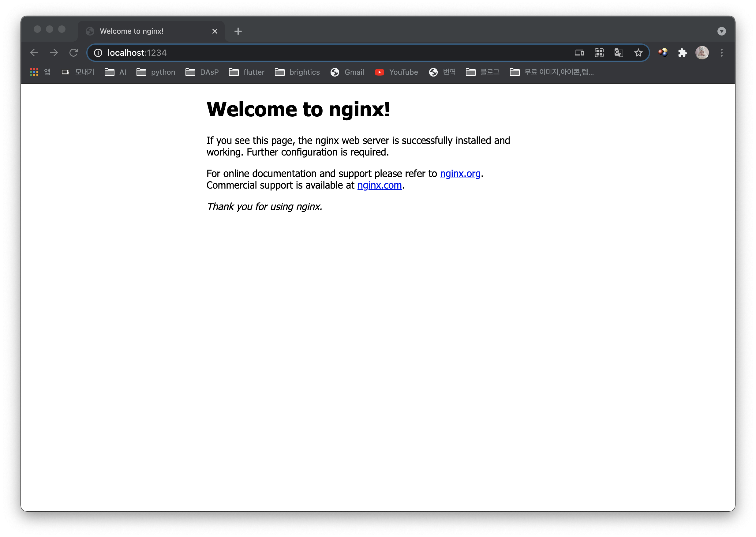Screen dimensions: 756x537
Task: Click the forward navigation arrow
Action: click(54, 53)
